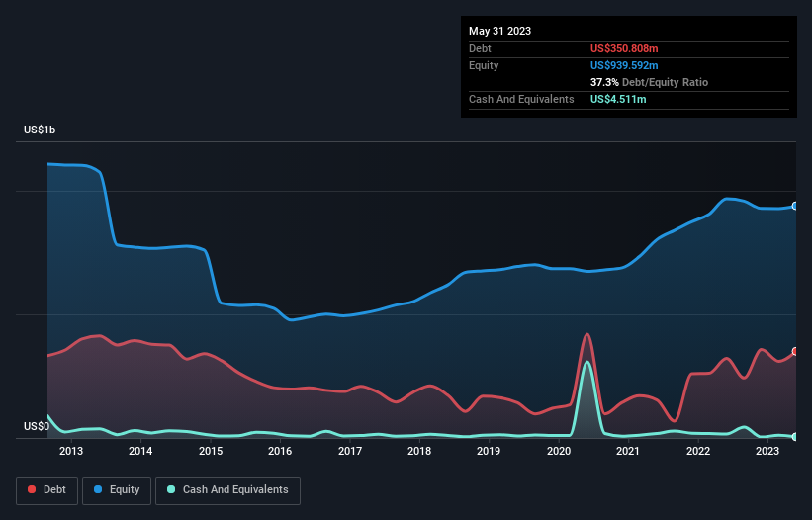The height and width of the screenshot is (520, 812).
Task: Click the 2020 x-axis label
Action: pos(559,451)
